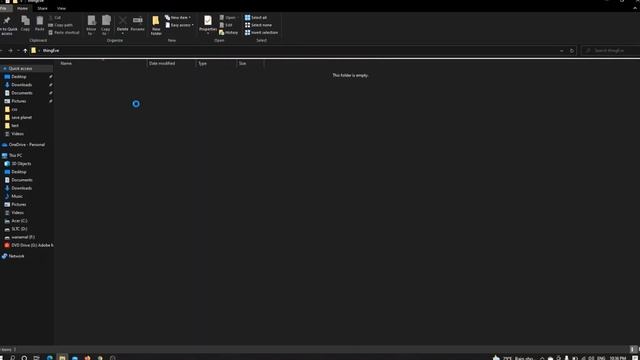The width and height of the screenshot is (640, 360).
Task: Click Select none in the ribbon
Action: pos(258,25)
